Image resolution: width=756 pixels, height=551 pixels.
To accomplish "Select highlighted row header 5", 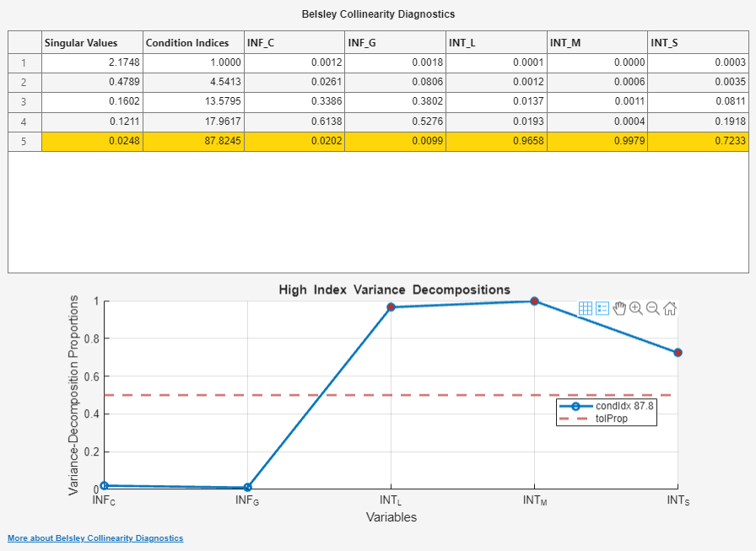I will click(24, 142).
